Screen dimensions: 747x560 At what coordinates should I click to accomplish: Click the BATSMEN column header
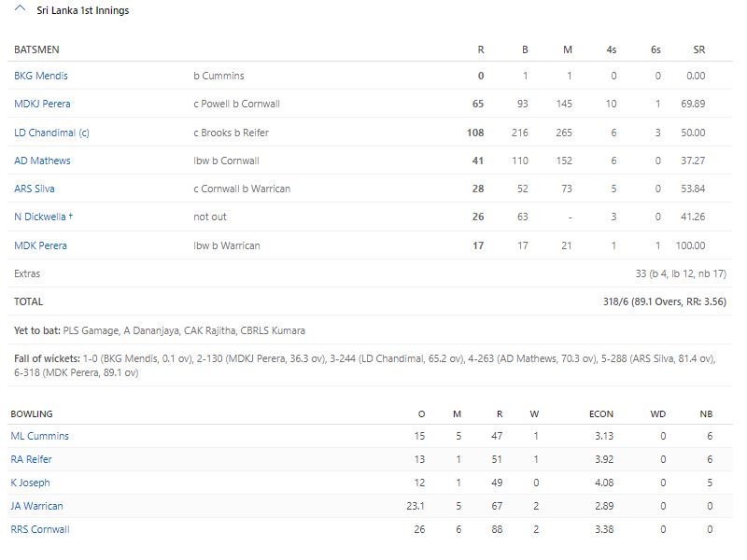click(36, 49)
